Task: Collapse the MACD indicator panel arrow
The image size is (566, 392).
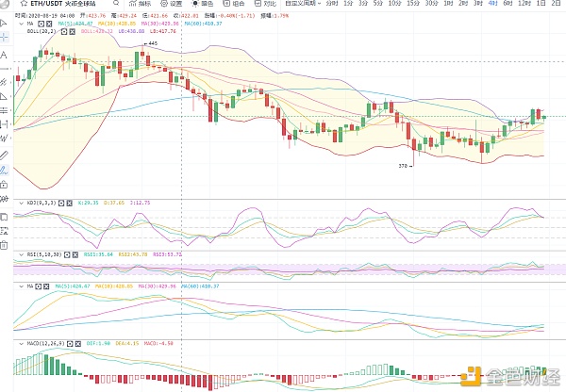Action: point(22,344)
